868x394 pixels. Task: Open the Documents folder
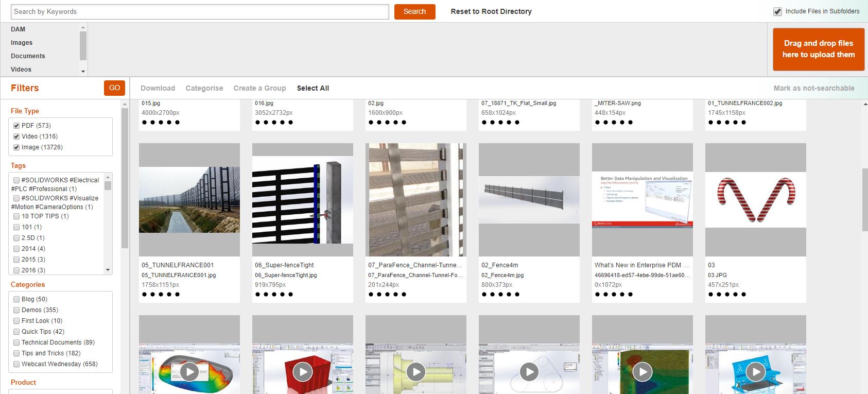(28, 56)
